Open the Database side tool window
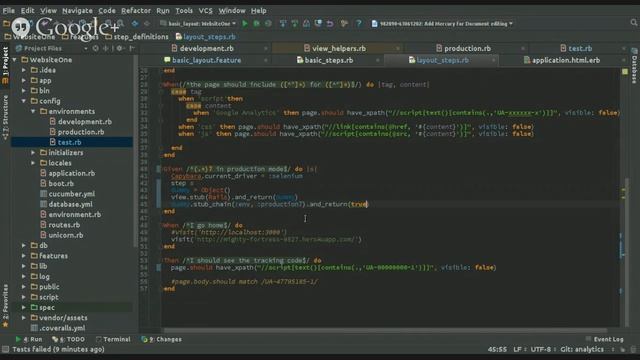Viewport: 640px width, 360px height. (634, 66)
